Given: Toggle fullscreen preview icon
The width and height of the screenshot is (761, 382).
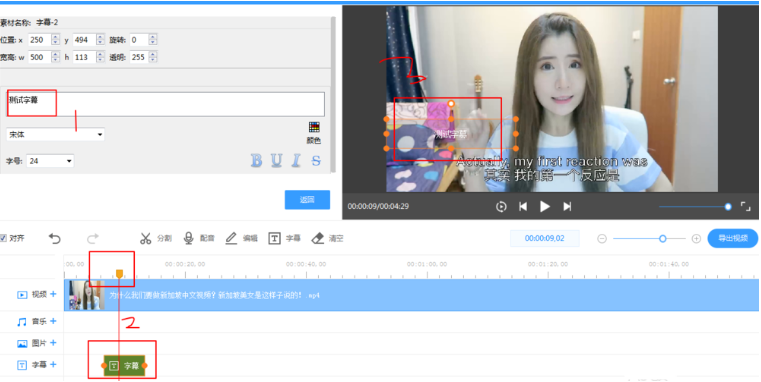Looking at the screenshot, I should coord(745,206).
